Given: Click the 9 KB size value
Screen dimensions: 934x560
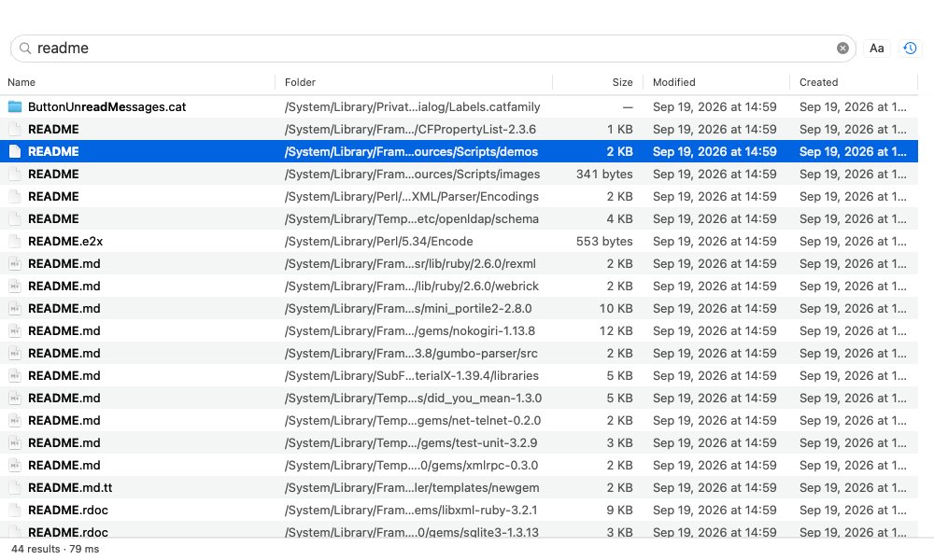Looking at the screenshot, I should click(619, 511).
